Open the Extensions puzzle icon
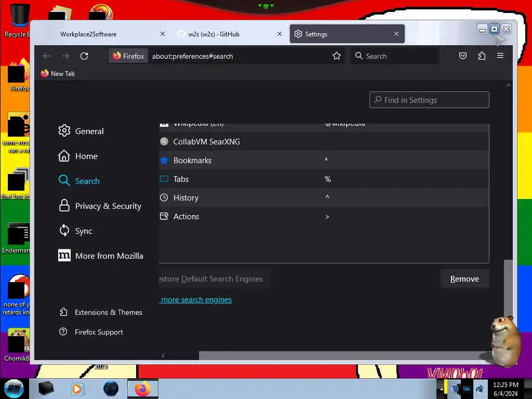Image resolution: width=532 pixels, height=399 pixels. pos(482,56)
